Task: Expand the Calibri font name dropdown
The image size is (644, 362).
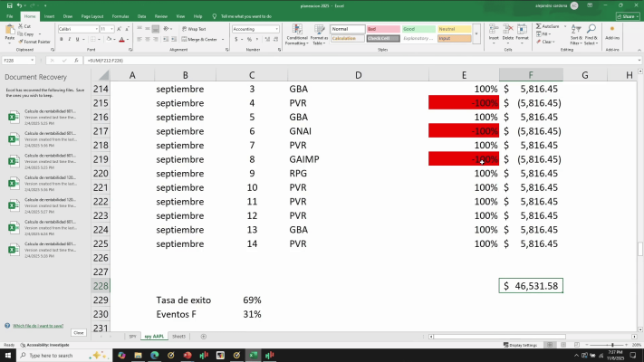Action: pos(95,29)
